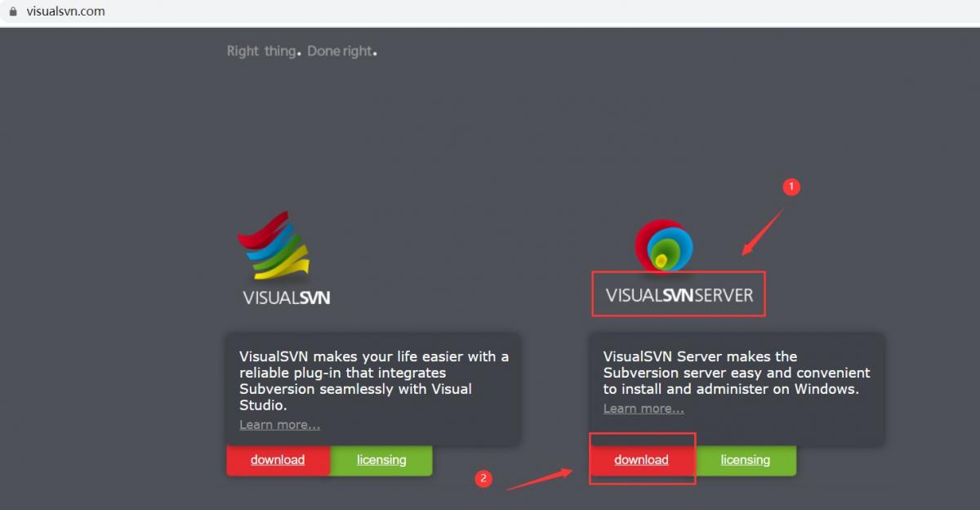
Task: Click the VISUALSVN SERVER wordmark
Action: [679, 295]
